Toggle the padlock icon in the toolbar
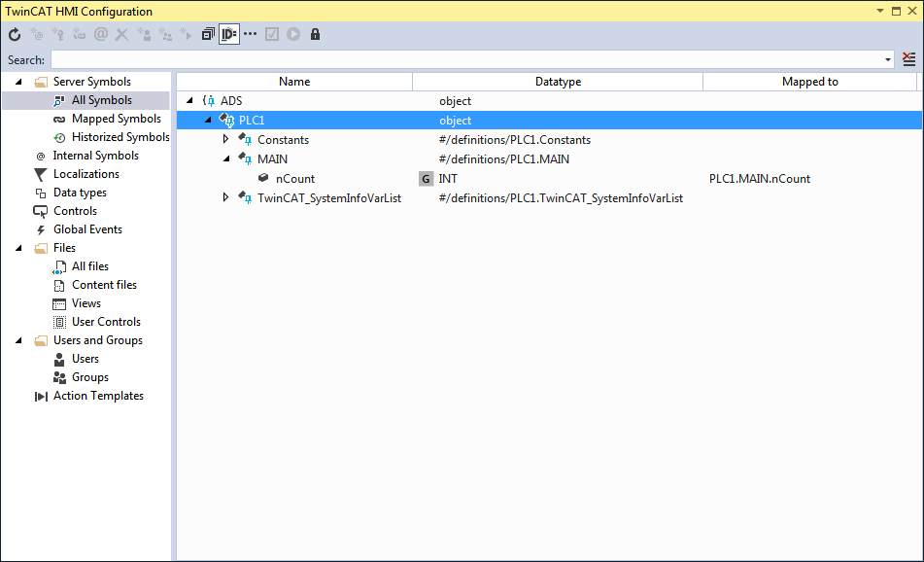 (315, 35)
